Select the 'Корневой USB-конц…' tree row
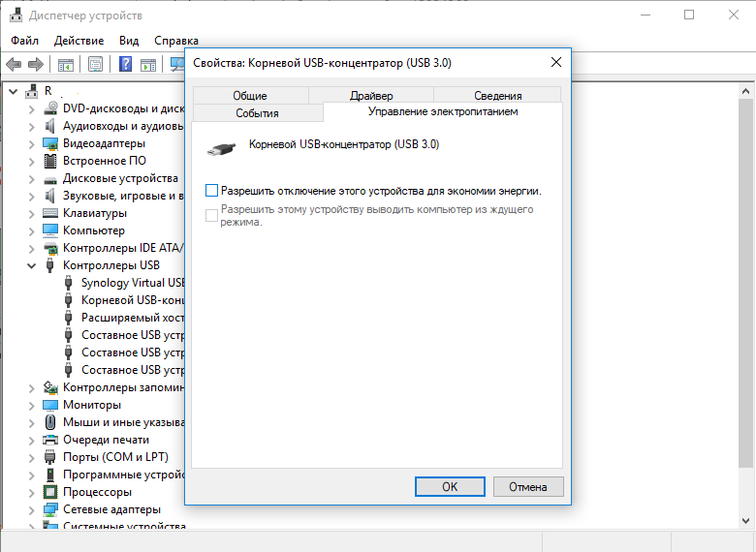The width and height of the screenshot is (756, 552). [133, 300]
